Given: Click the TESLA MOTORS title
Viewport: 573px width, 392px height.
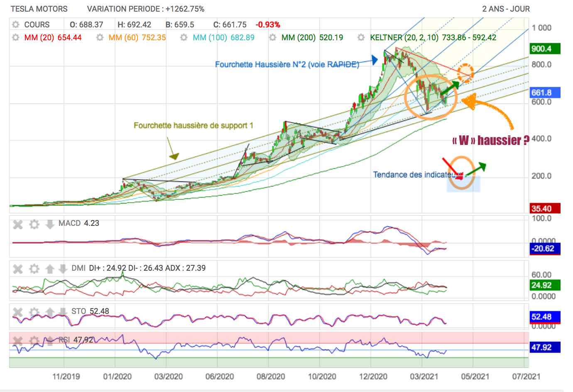Looking at the screenshot, I should [39, 9].
